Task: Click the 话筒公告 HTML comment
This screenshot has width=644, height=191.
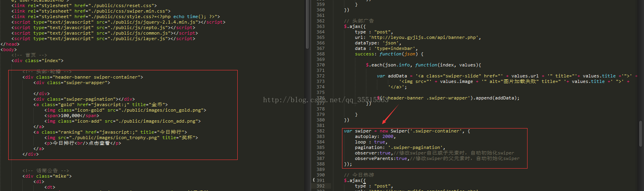Action: click(x=46, y=171)
